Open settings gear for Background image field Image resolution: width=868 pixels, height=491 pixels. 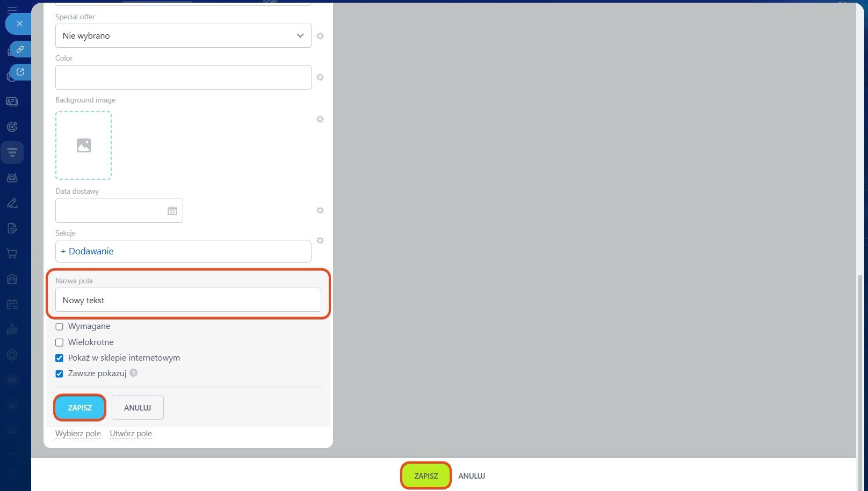coord(320,119)
